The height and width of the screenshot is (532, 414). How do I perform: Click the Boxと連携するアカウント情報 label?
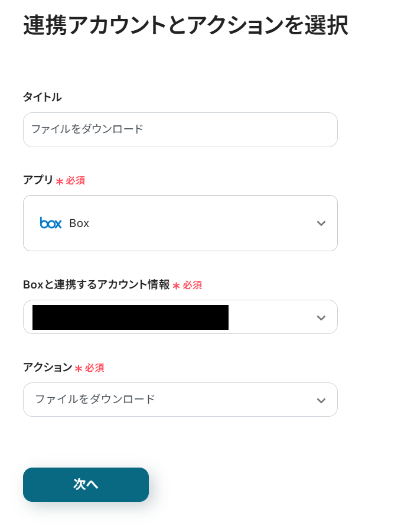(96, 285)
